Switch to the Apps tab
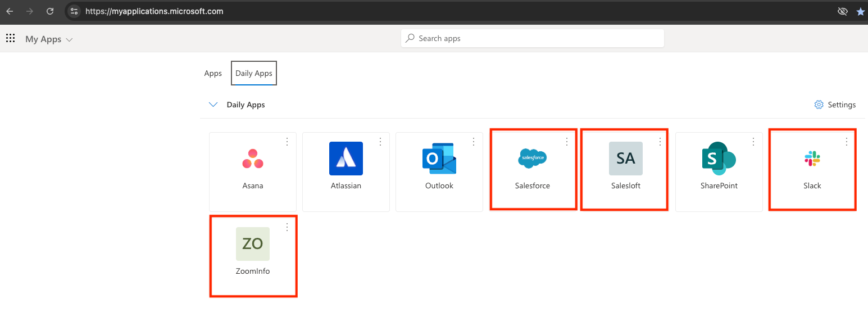This screenshot has height=312, width=868. tap(213, 73)
